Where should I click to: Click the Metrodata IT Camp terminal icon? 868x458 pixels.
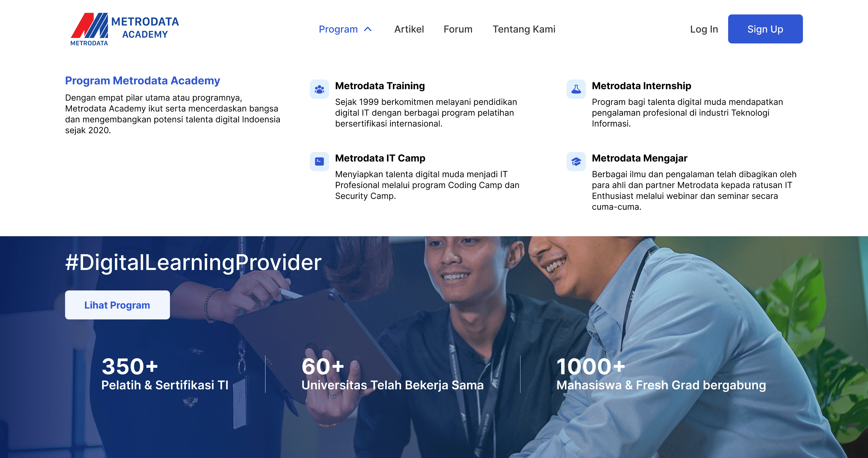click(319, 162)
